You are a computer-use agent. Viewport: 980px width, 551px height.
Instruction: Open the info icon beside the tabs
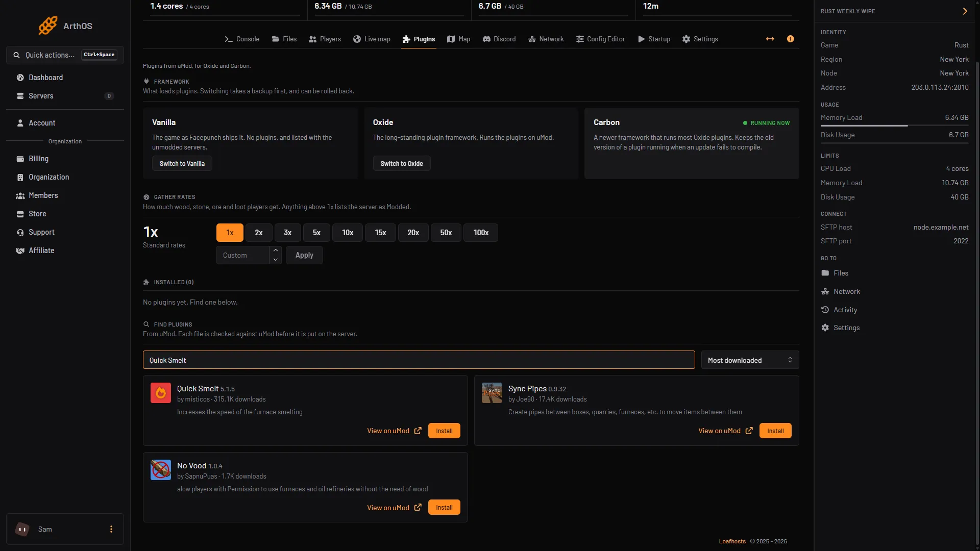coord(790,39)
